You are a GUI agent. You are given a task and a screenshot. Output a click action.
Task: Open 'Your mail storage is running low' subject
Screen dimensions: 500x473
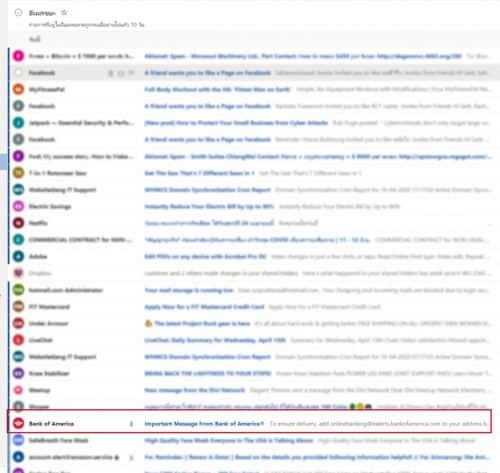click(x=189, y=290)
